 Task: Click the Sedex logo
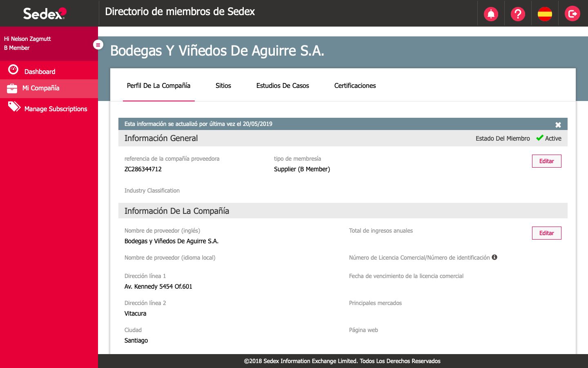click(x=45, y=13)
